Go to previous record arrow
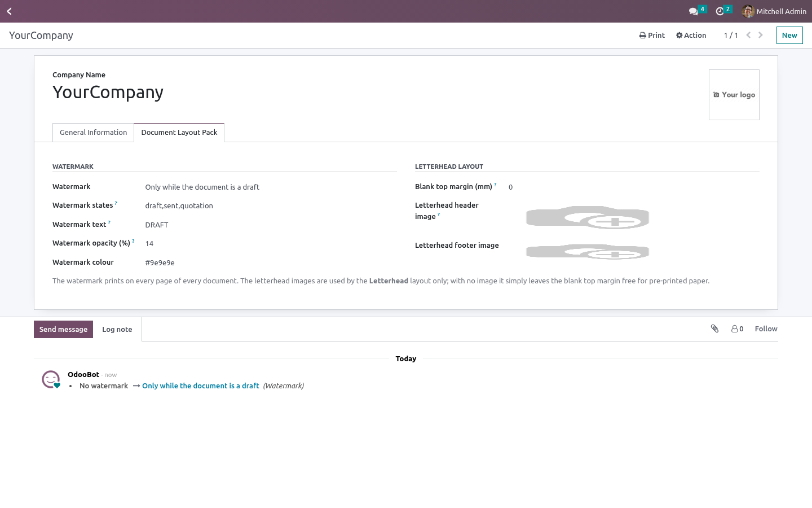812x508 pixels. pyautogui.click(x=748, y=35)
